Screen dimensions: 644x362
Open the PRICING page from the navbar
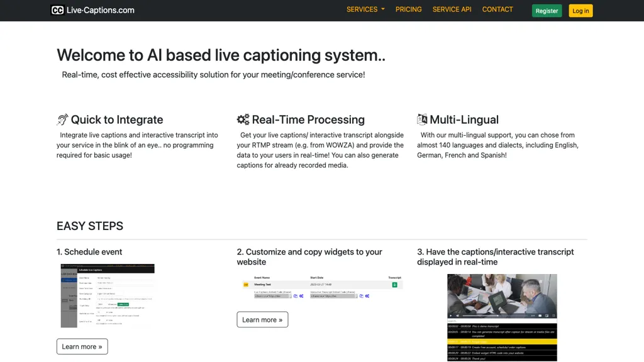click(408, 9)
